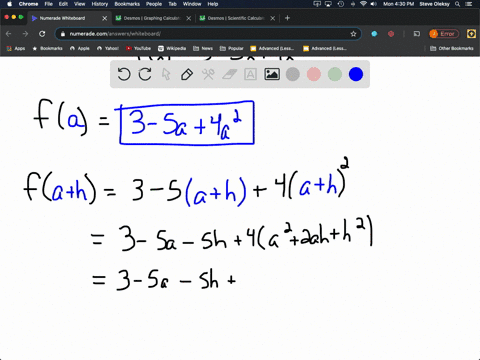Open the File menu

[x=49, y=4]
